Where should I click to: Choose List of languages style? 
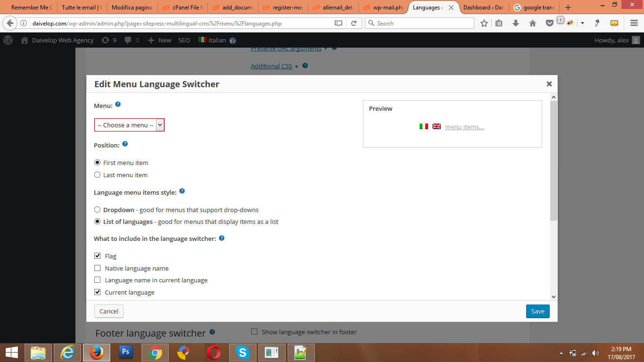pos(98,222)
